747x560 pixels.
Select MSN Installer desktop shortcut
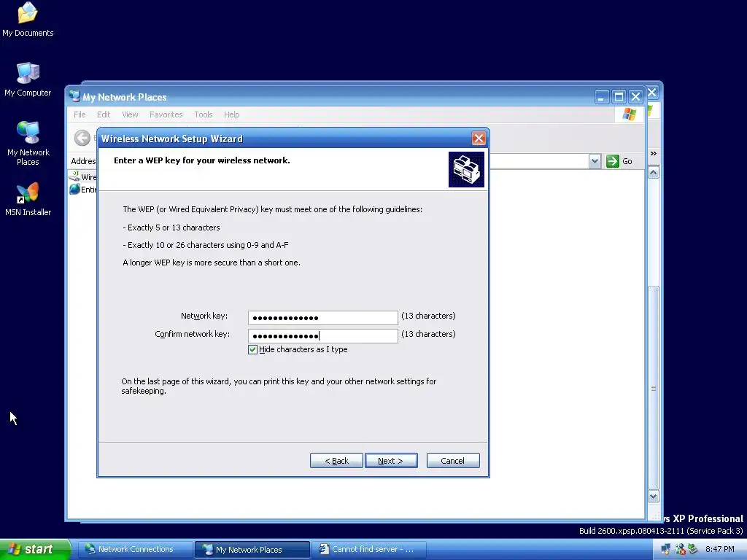pos(28,199)
